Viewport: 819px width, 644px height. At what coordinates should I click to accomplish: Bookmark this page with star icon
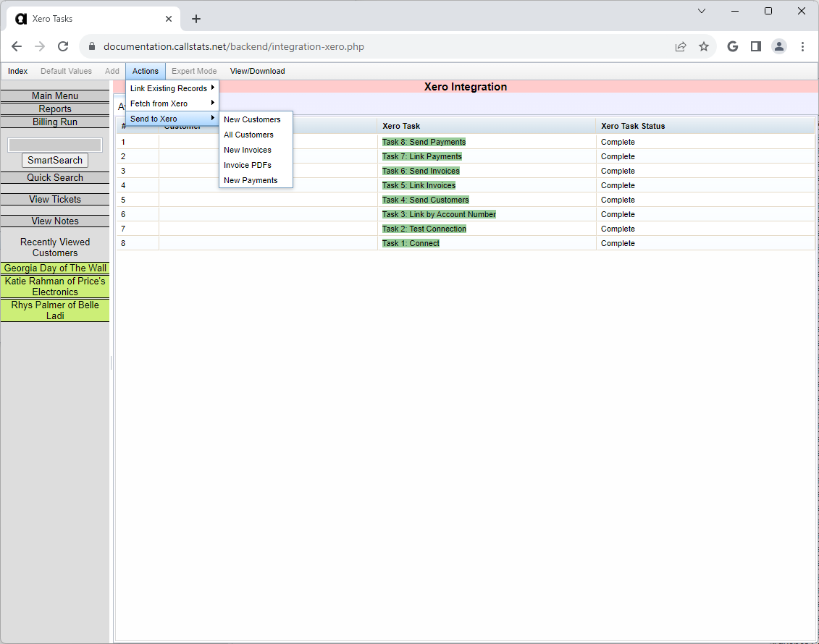coord(703,46)
